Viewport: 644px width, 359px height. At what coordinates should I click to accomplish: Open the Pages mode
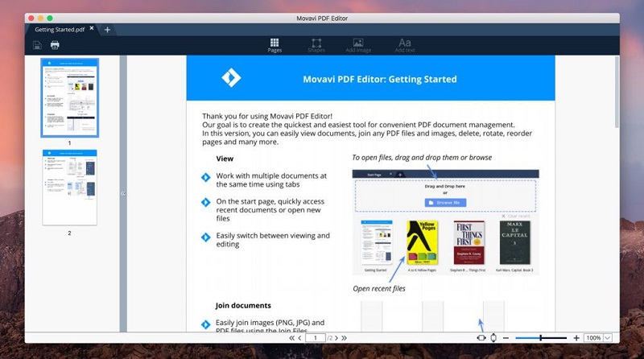(x=275, y=45)
